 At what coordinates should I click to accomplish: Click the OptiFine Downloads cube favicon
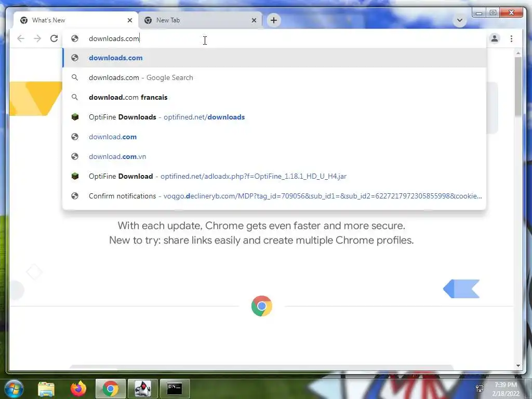(x=75, y=117)
